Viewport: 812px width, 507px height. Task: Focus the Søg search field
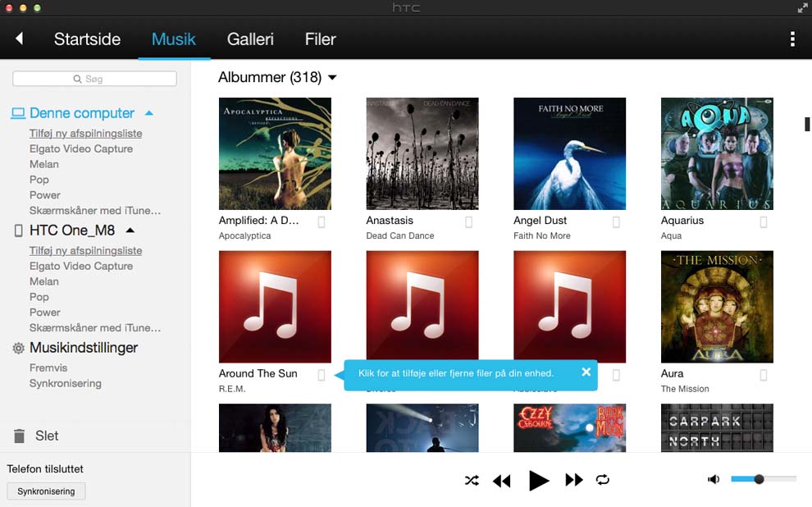94,79
